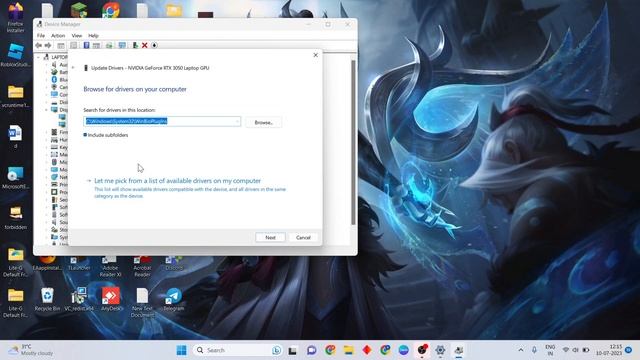Viewport: 640px width, 360px height.
Task: Click the Cancel button in Update Drivers
Action: coord(303,238)
